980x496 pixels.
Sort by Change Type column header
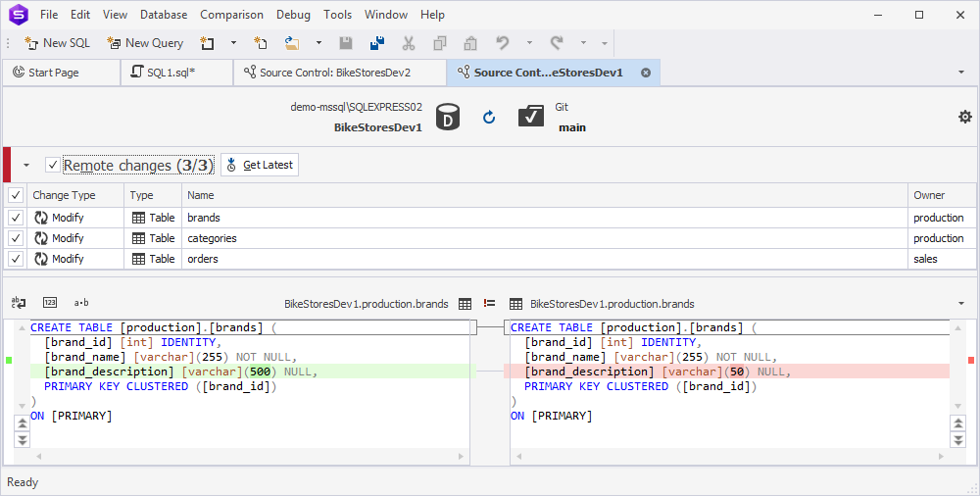pos(75,195)
